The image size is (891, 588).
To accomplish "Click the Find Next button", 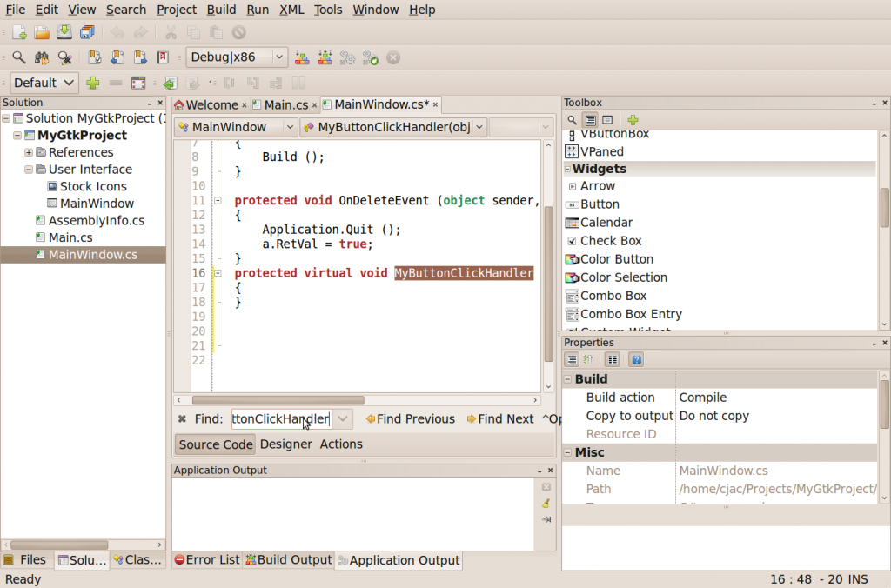I will 500,419.
